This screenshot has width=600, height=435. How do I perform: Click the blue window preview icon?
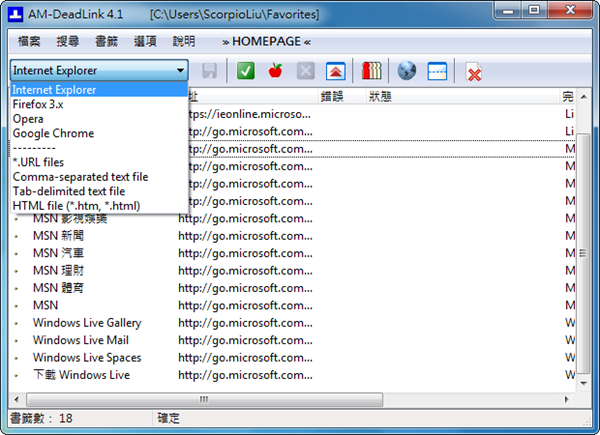pos(437,71)
